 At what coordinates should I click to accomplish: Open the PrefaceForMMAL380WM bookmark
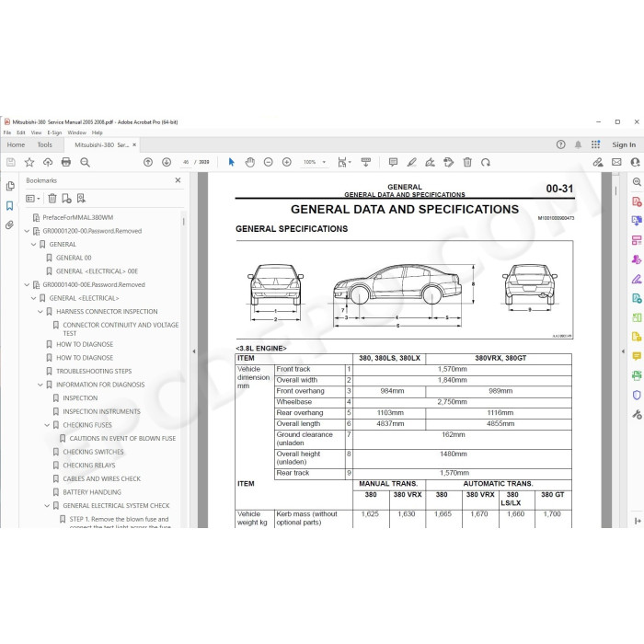pos(77,218)
